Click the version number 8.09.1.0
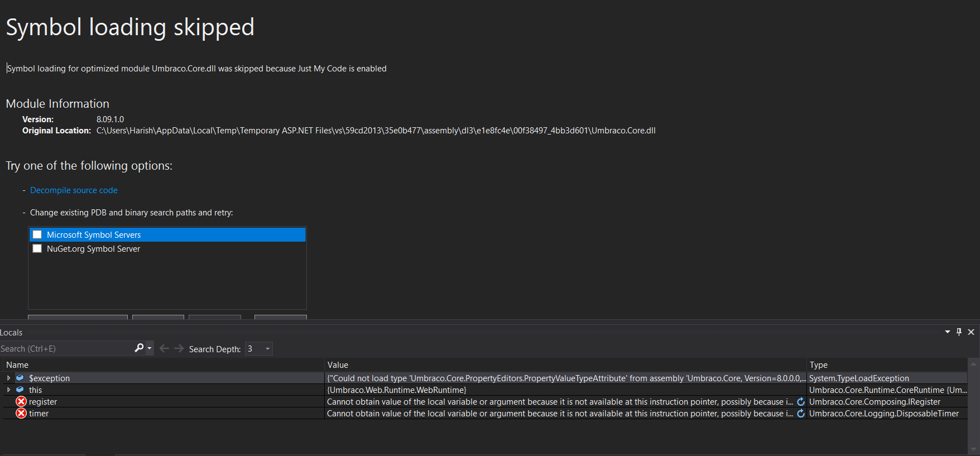The width and height of the screenshot is (980, 456). (x=110, y=119)
